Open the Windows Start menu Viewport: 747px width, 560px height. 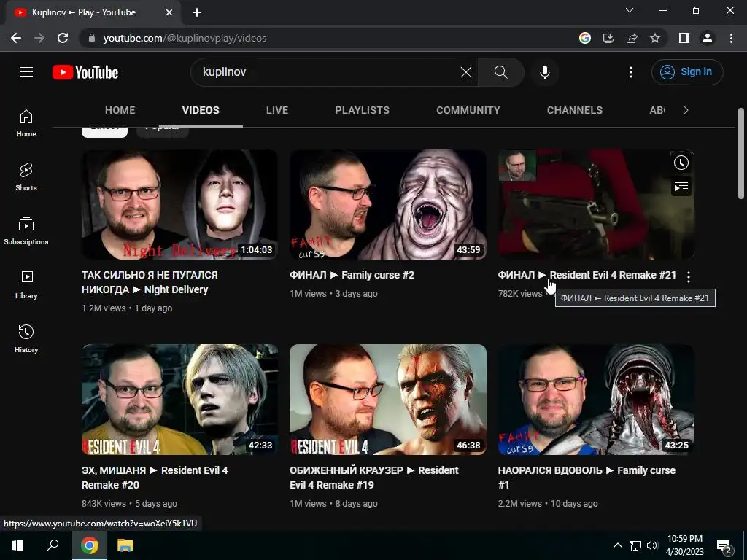pyautogui.click(x=18, y=545)
